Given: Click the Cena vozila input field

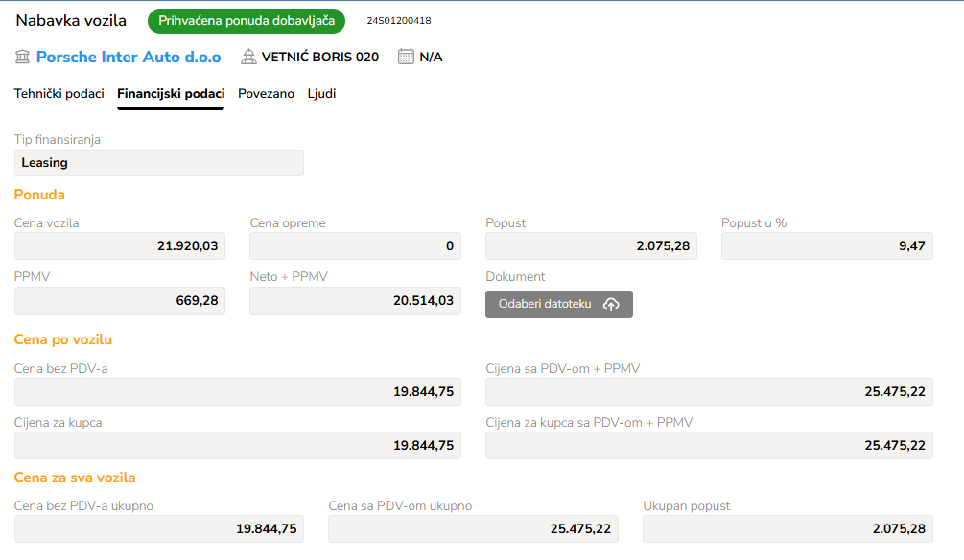Looking at the screenshot, I should click(120, 245).
